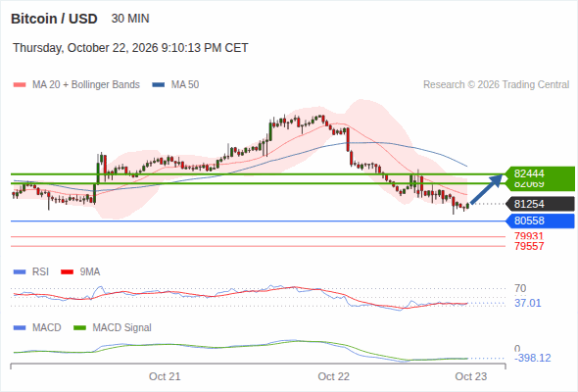Click the MACD value -398.12

(x=533, y=358)
